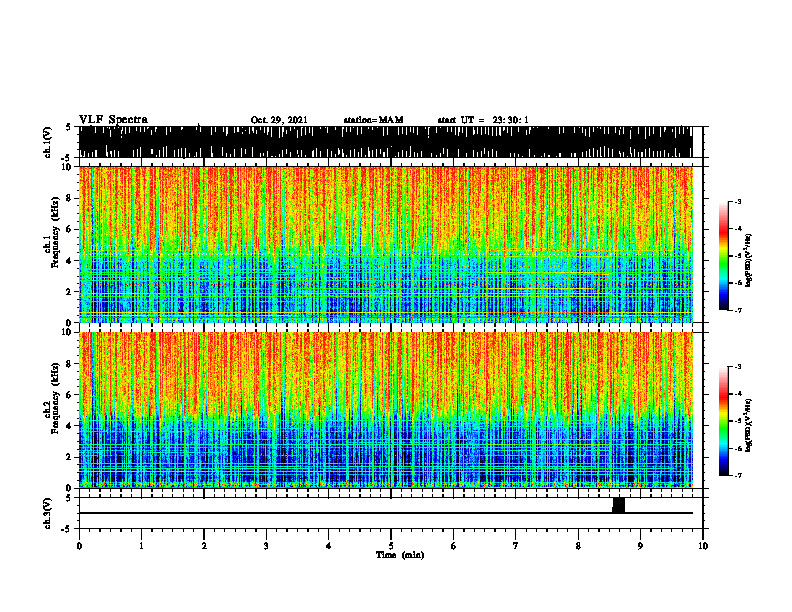Click the ch.1 spectrogram plot
Viewport: 792px width, 612px height.
pyautogui.click(x=385, y=244)
